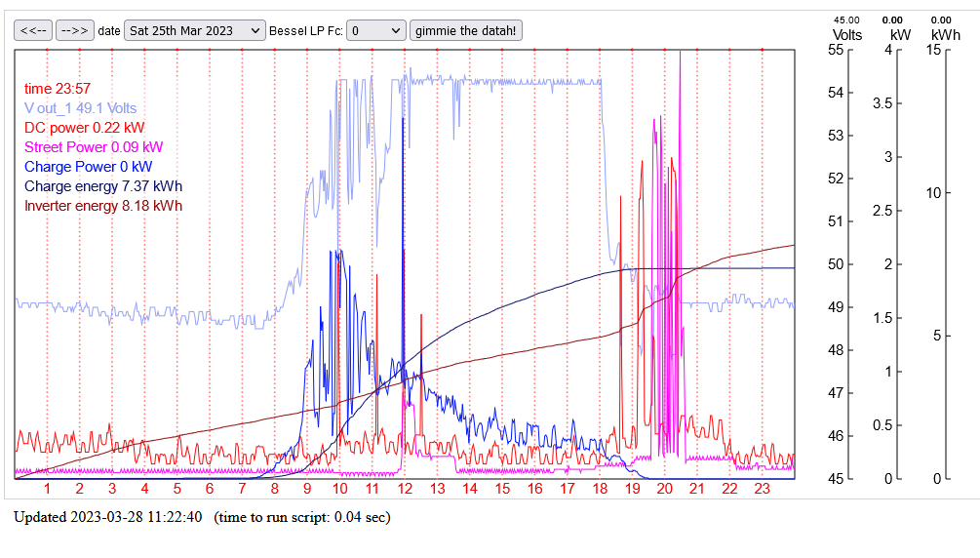Click the "Inverter energy 8.18 kWh" legend label
This screenshot has width=980, height=558.
click(103, 206)
